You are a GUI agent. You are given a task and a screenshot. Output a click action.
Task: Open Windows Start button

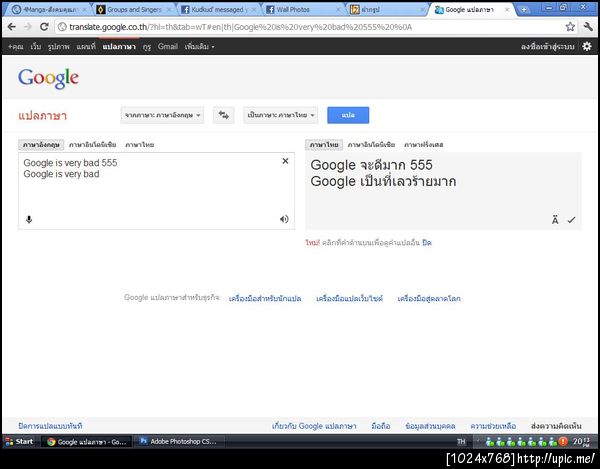click(19, 441)
